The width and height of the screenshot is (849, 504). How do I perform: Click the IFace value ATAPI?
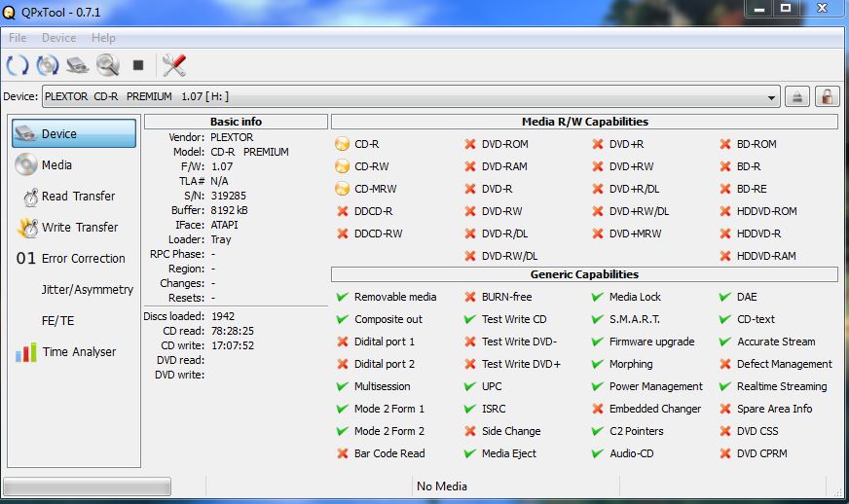tap(224, 225)
